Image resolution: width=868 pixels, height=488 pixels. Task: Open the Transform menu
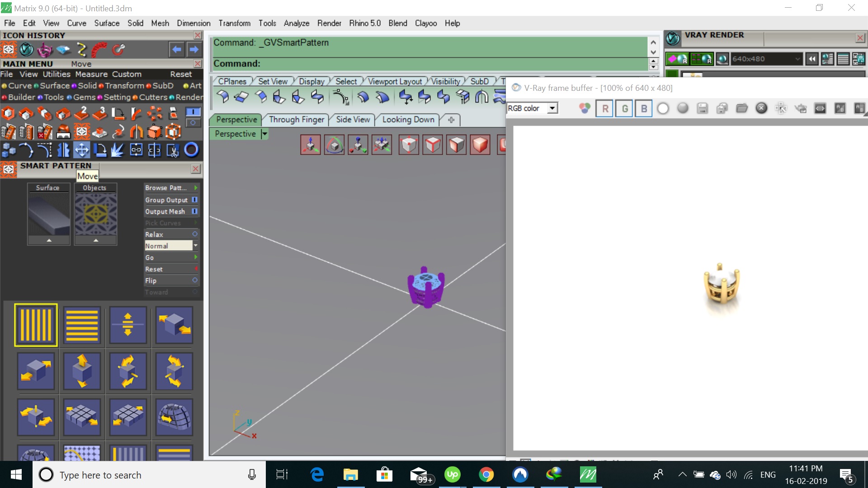(234, 23)
